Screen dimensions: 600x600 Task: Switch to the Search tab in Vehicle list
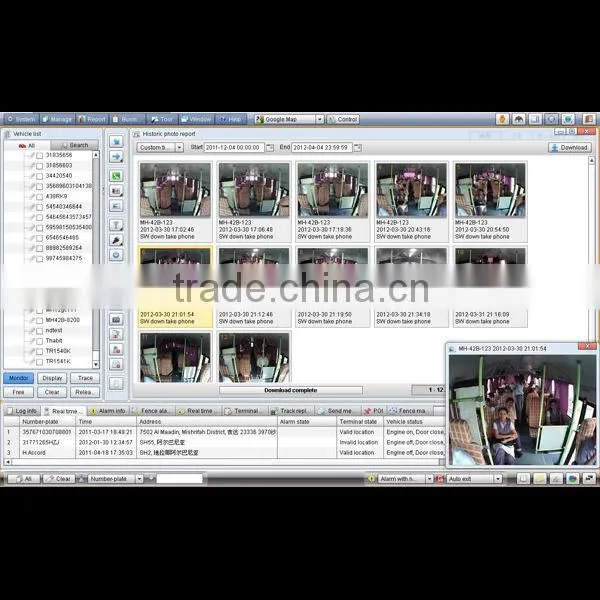(x=75, y=145)
